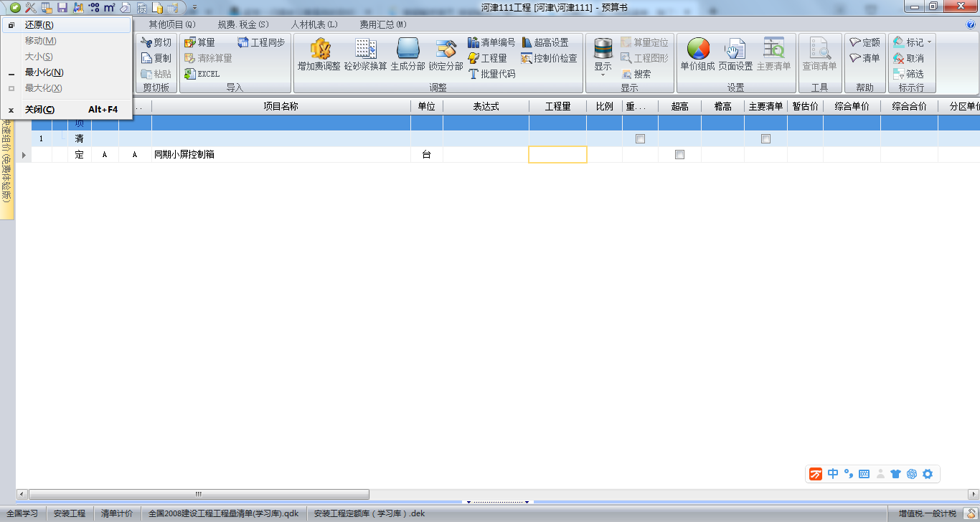Open 单价组成 pie chart tool
Viewport: 980px width, 522px height.
(x=698, y=54)
